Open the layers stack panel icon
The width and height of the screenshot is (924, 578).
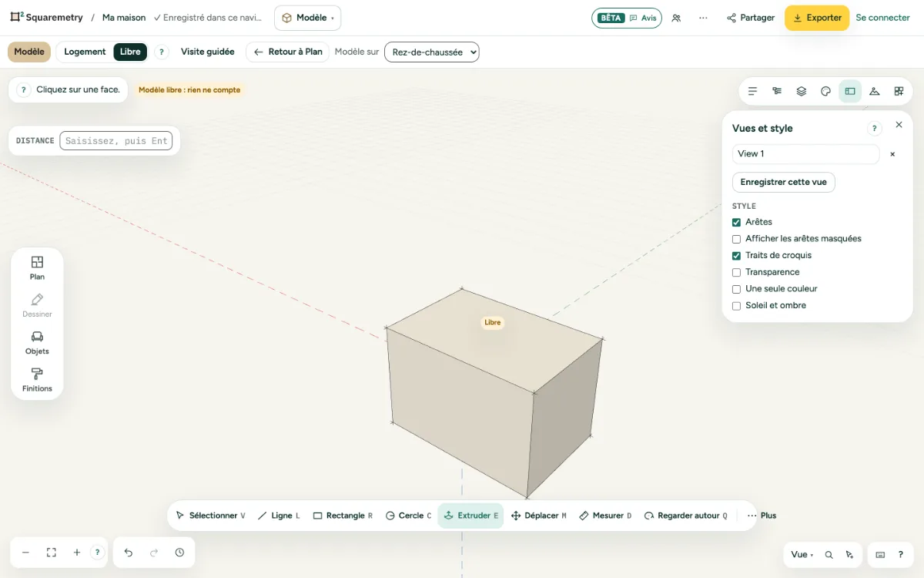coord(802,91)
